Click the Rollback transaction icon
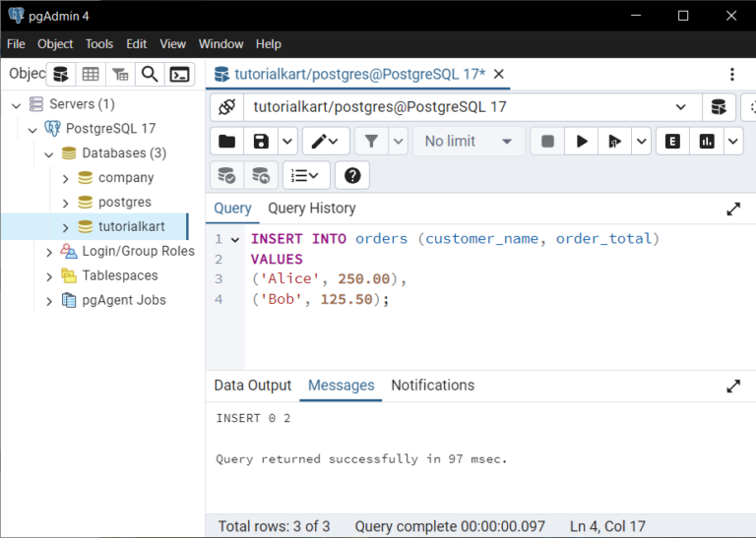Image resolution: width=756 pixels, height=538 pixels. (x=261, y=175)
